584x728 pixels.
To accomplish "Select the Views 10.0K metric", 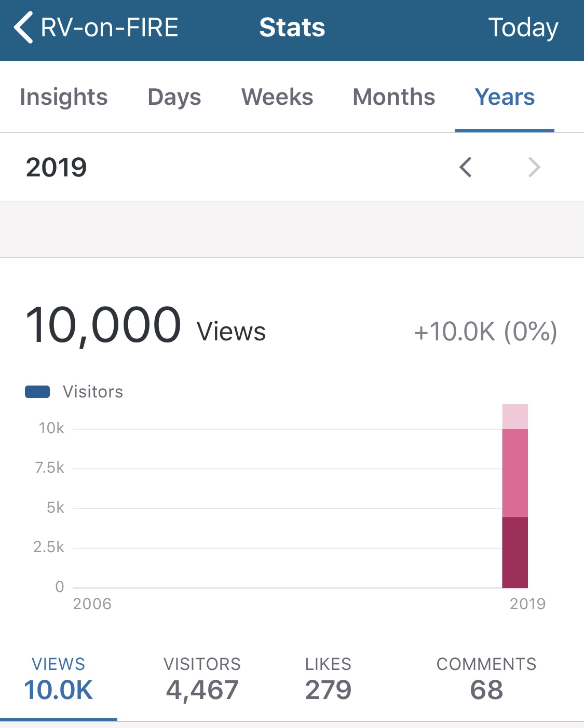I will coord(58,679).
